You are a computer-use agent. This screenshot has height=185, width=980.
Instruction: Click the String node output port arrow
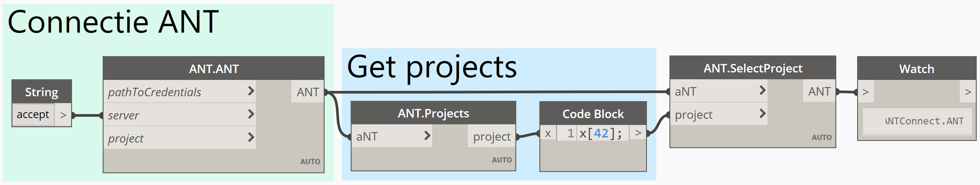click(x=63, y=115)
